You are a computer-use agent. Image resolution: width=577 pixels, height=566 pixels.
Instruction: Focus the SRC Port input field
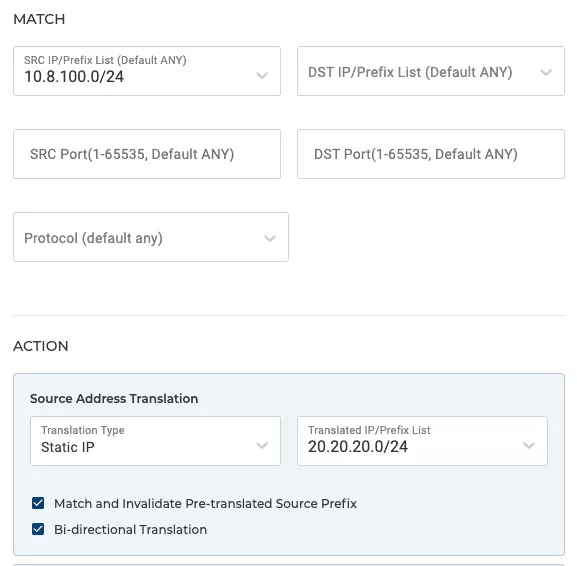point(147,154)
